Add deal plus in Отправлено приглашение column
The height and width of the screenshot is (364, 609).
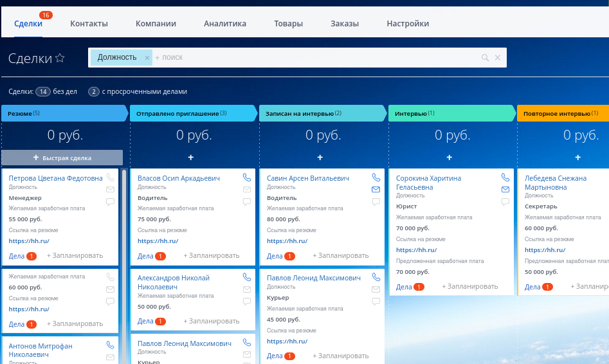(191, 158)
